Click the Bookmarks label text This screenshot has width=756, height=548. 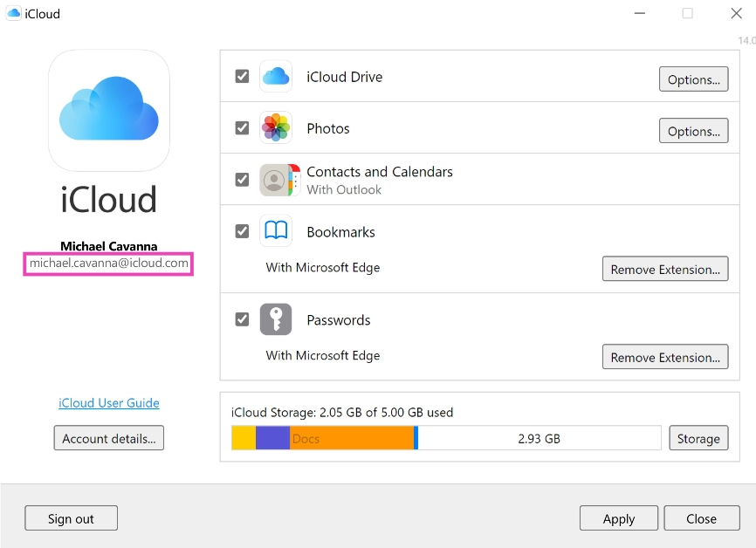340,232
